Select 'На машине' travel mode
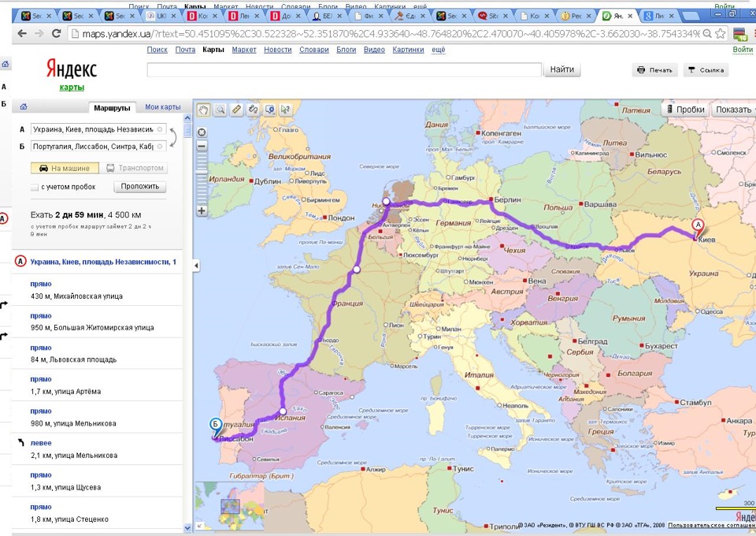This screenshot has height=536, width=756. click(x=65, y=168)
